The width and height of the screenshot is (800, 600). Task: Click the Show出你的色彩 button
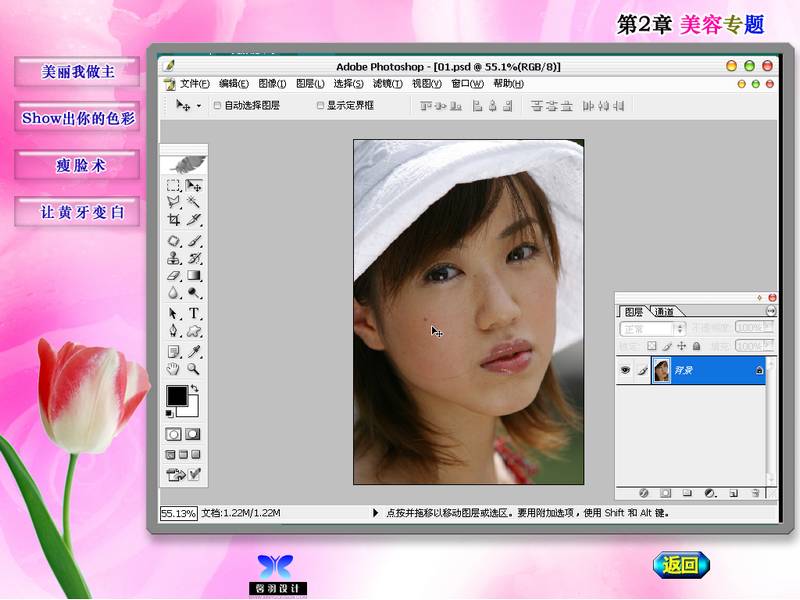coord(77,118)
